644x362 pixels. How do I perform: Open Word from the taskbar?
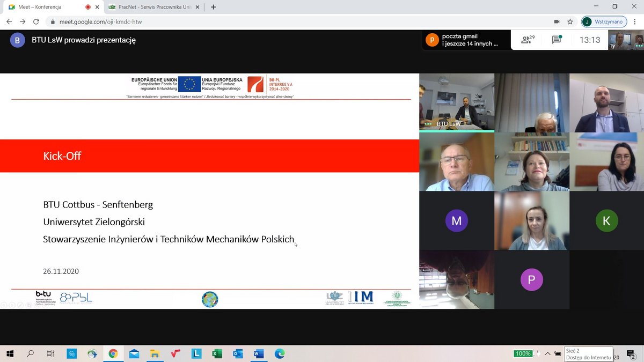pos(259,353)
